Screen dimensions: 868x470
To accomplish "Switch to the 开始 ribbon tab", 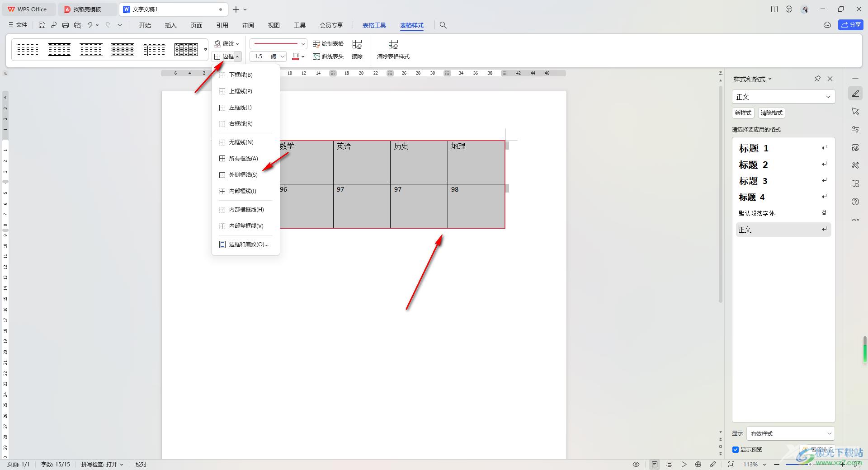I will (145, 25).
